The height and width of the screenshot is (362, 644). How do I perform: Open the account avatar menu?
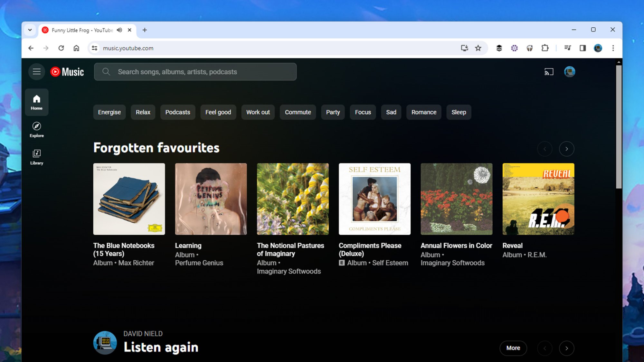pyautogui.click(x=569, y=71)
